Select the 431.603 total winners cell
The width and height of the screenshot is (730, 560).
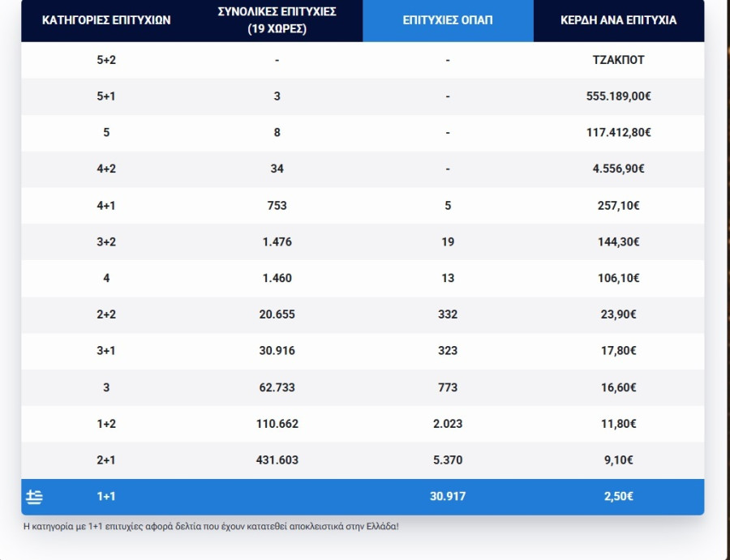point(277,460)
